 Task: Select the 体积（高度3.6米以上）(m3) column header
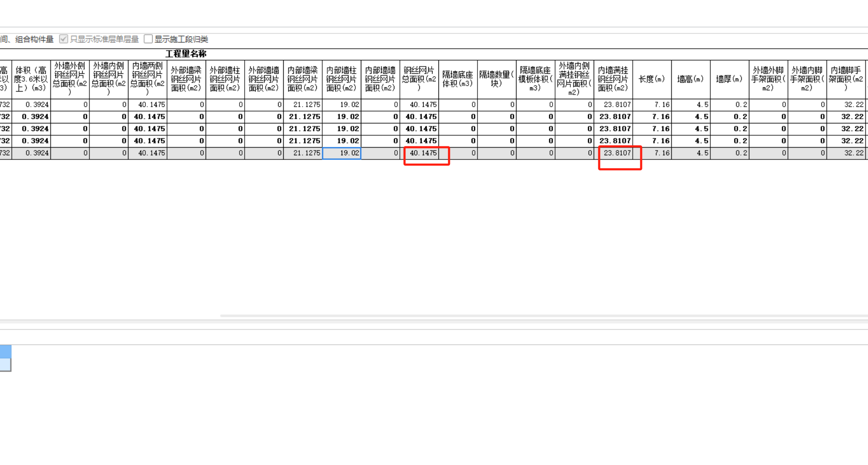[31, 79]
